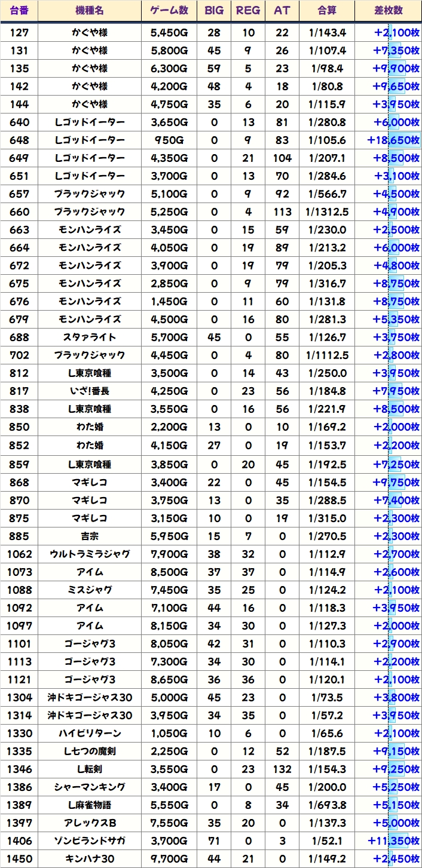Select the 1/693.8 combined probability
Screen dimensions: 422x868
click(327, 804)
